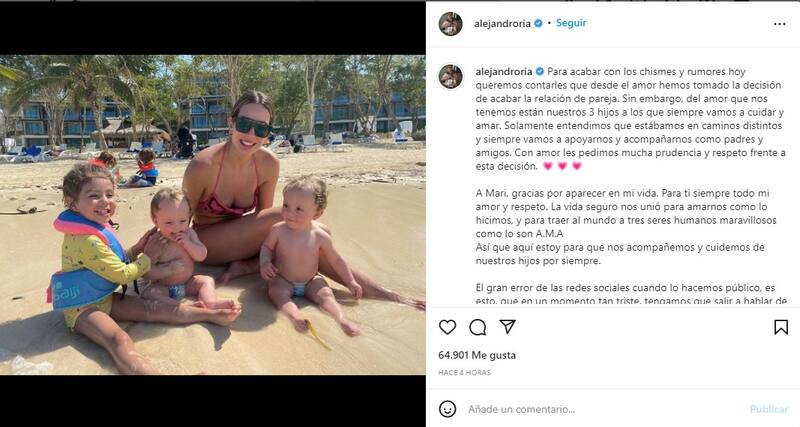Open the caption profile avatar of alejandroria

pos(451,77)
